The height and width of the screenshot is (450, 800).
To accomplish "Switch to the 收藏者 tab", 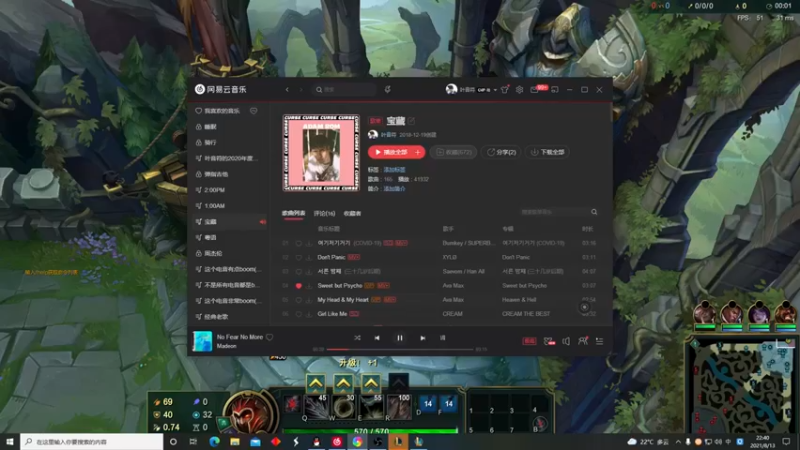I will pyautogui.click(x=352, y=213).
